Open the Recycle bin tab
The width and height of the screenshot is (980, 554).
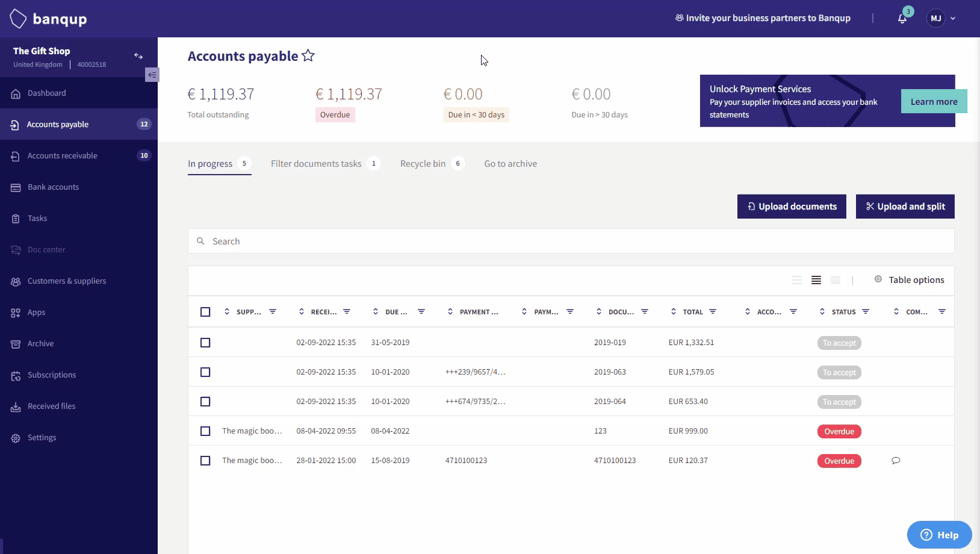pos(432,164)
